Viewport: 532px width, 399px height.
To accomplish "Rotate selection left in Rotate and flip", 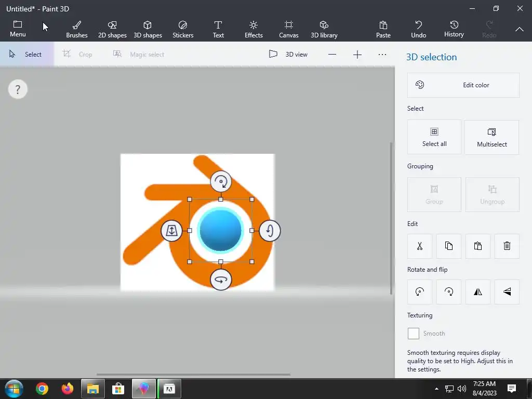I will pos(420,292).
